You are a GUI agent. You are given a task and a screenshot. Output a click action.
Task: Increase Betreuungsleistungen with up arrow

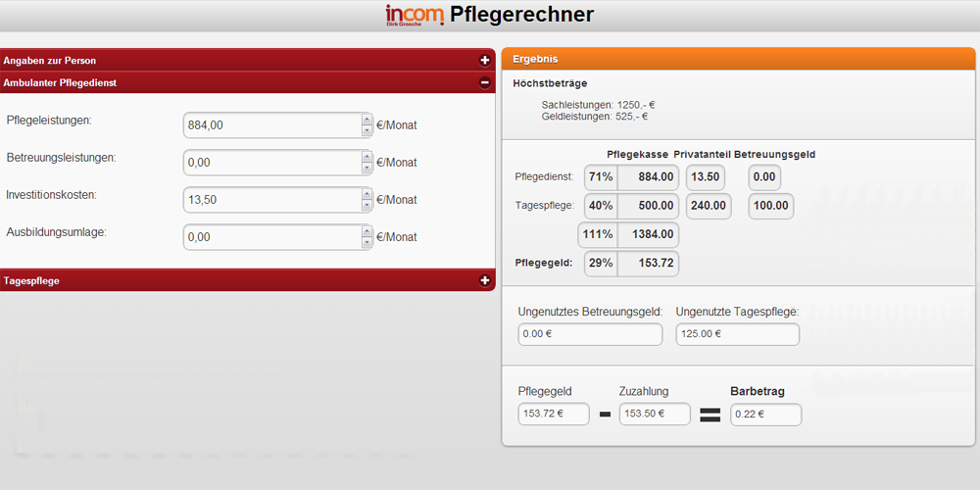367,156
